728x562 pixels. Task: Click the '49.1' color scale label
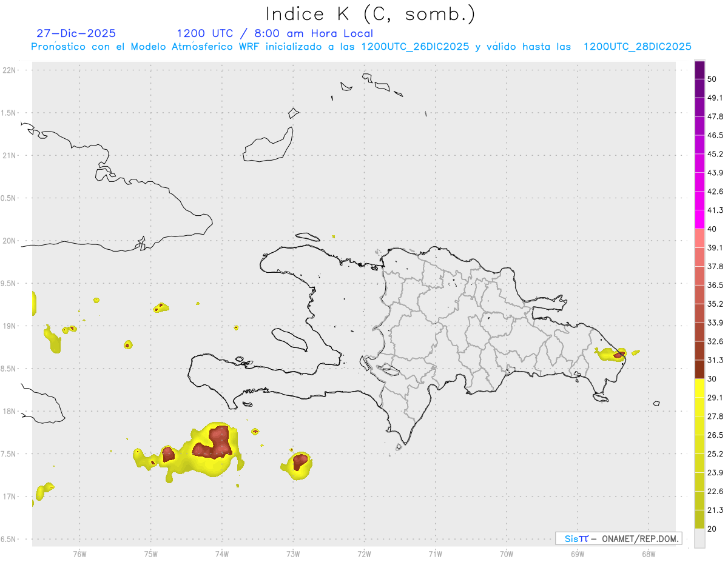715,98
